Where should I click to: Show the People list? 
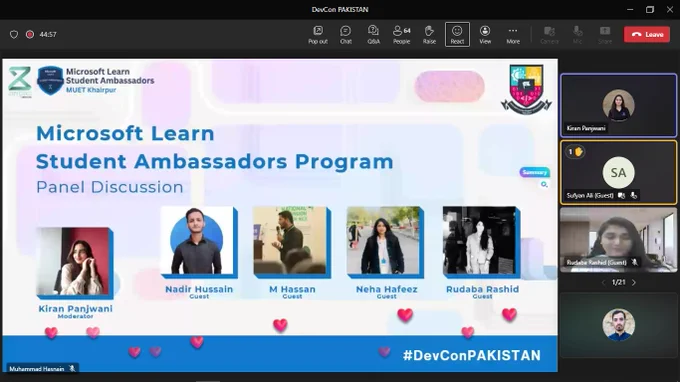(x=402, y=35)
